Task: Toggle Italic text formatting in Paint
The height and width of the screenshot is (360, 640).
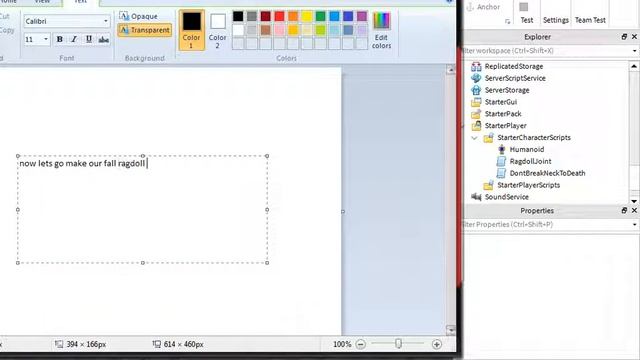Action: pyautogui.click(x=74, y=39)
